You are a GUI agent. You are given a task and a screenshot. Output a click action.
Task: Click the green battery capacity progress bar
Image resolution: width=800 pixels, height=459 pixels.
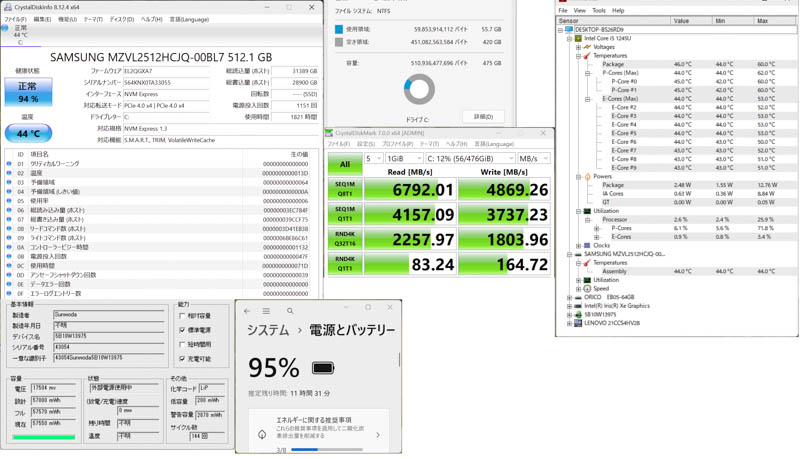(x=44, y=437)
